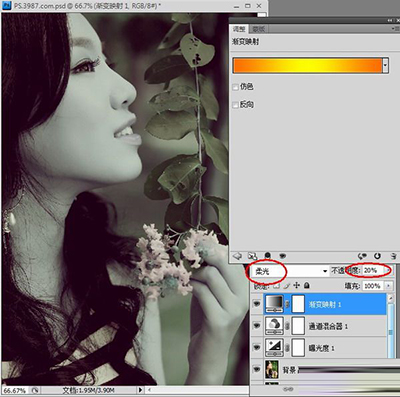The height and width of the screenshot is (397, 400).
Task: Click the 渐变映射 heading in the Adjustments panel
Action: pyautogui.click(x=246, y=42)
